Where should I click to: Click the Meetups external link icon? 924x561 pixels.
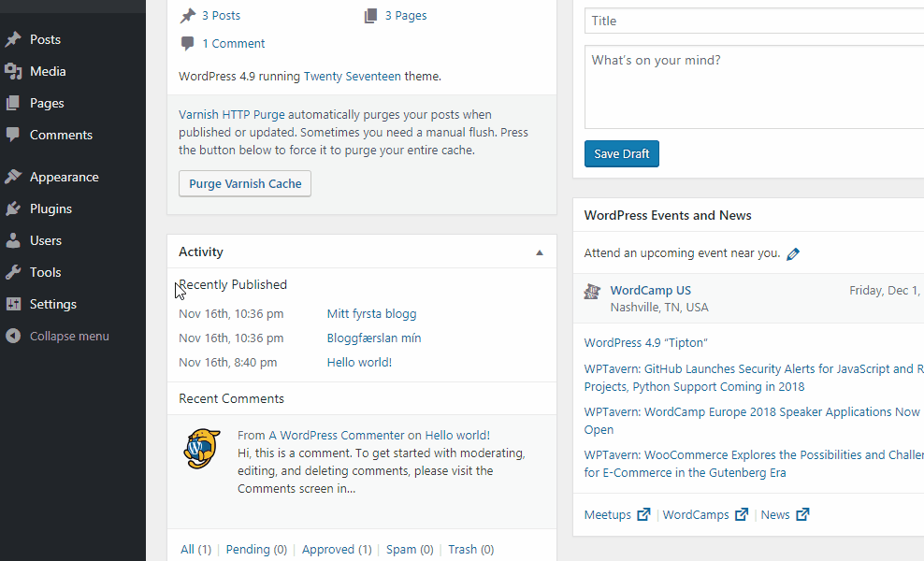coord(643,513)
